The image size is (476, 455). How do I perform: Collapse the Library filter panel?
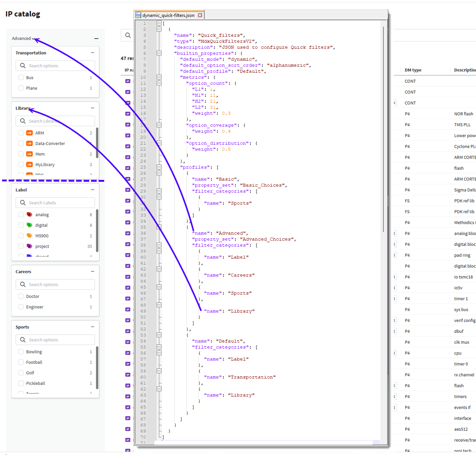pyautogui.click(x=93, y=108)
